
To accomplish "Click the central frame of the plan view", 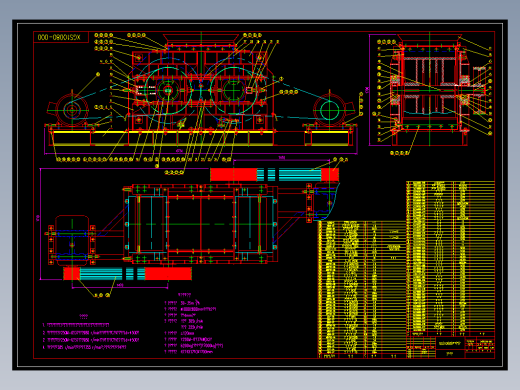I will pos(201,224).
